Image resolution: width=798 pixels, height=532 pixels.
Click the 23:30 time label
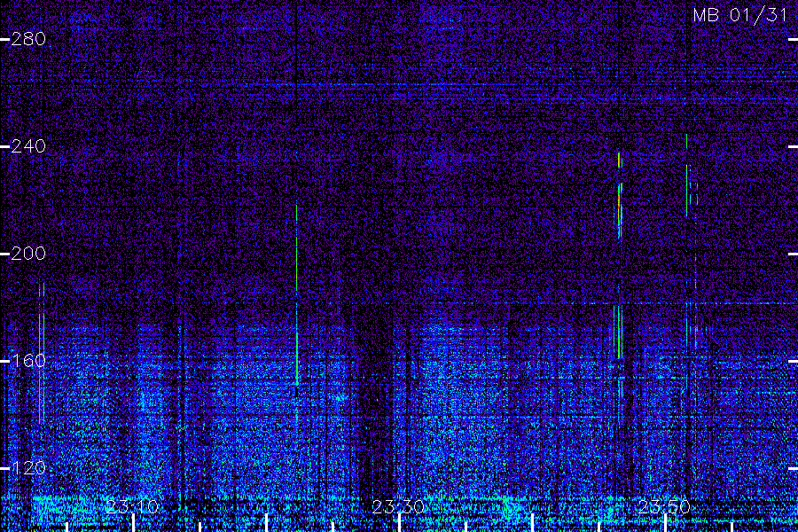pos(398,507)
